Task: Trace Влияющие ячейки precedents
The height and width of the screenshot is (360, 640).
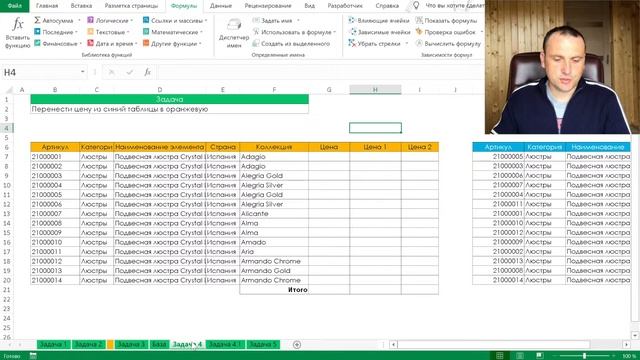Action: point(379,20)
